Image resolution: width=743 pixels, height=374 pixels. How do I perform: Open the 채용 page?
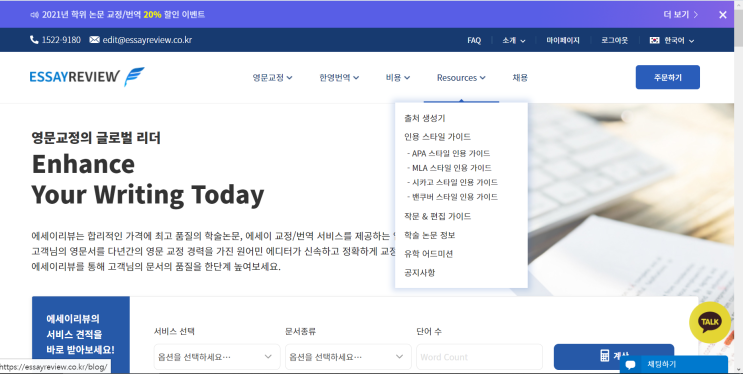click(520, 77)
